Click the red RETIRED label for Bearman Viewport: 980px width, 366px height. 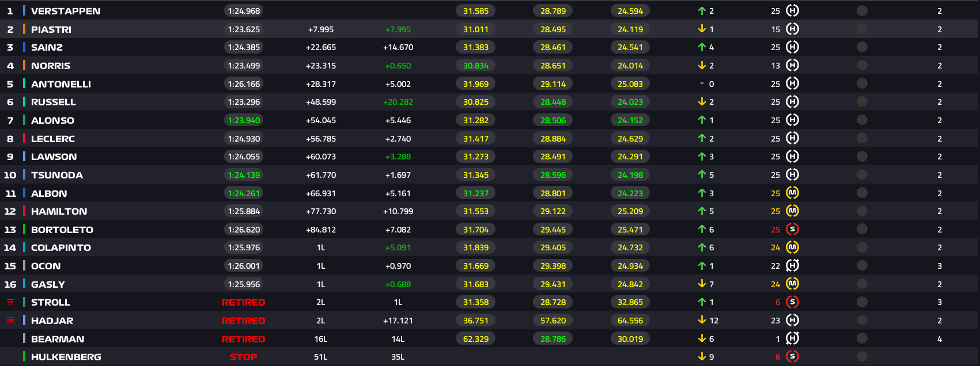click(244, 339)
